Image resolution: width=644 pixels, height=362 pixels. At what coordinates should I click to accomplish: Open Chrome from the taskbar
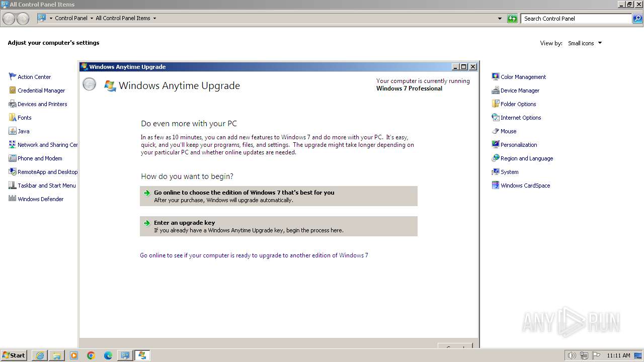[x=91, y=355]
